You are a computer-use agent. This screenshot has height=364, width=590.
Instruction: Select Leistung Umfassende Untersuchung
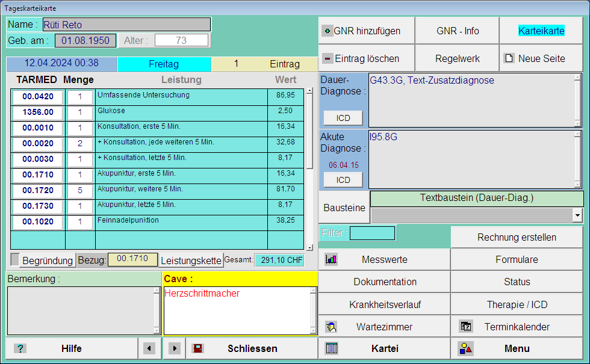click(x=181, y=97)
